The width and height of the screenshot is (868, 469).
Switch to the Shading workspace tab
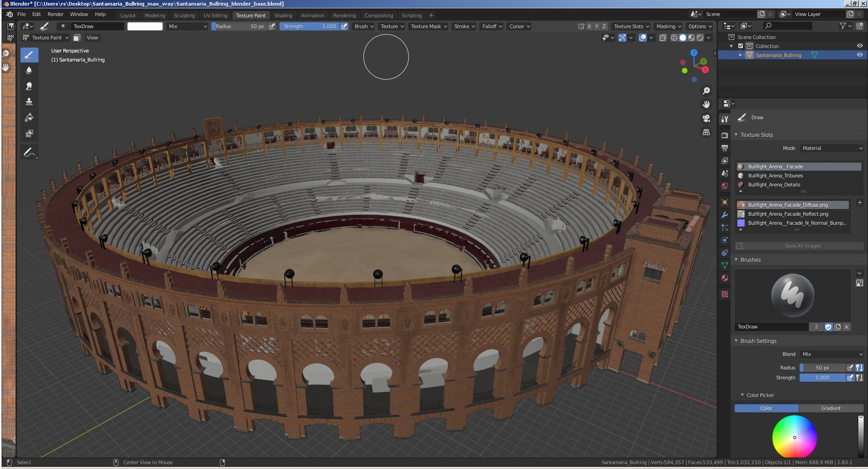click(283, 15)
